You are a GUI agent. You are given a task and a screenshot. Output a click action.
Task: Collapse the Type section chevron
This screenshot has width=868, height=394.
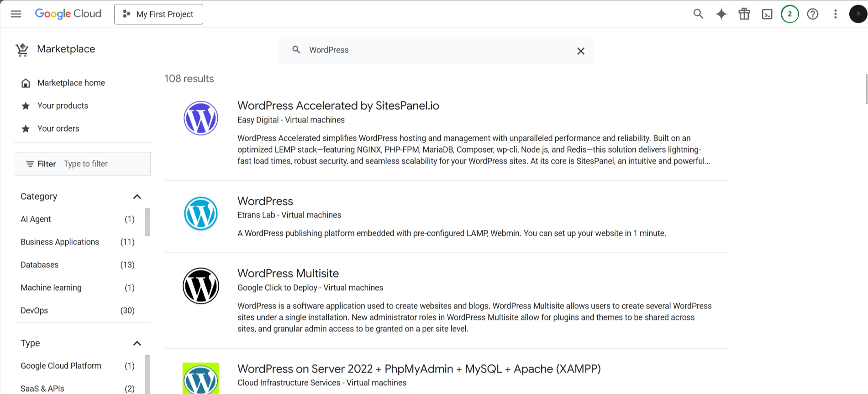pos(137,343)
